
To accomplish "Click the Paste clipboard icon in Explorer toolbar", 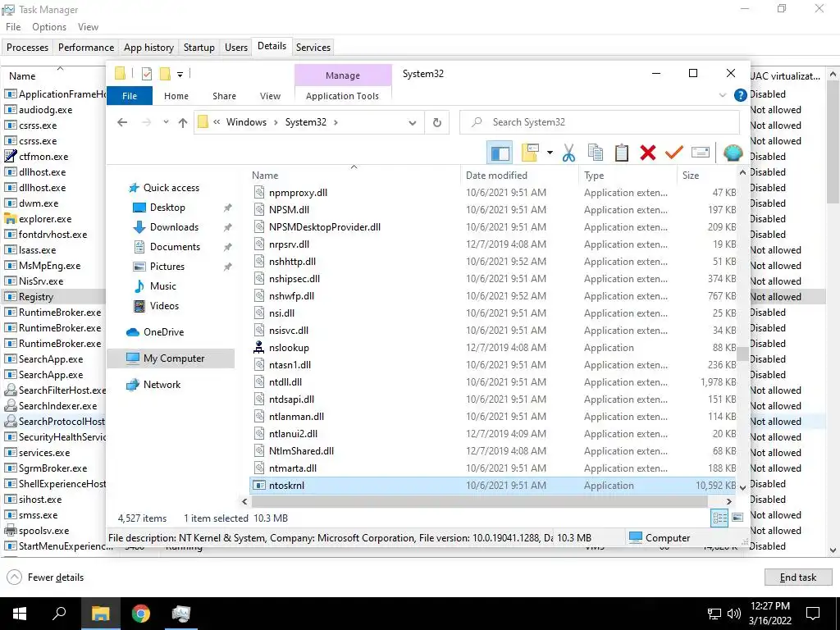I will click(x=622, y=153).
